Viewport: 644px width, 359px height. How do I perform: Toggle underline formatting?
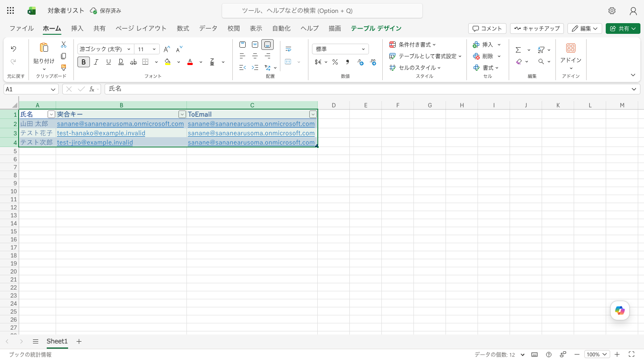109,62
